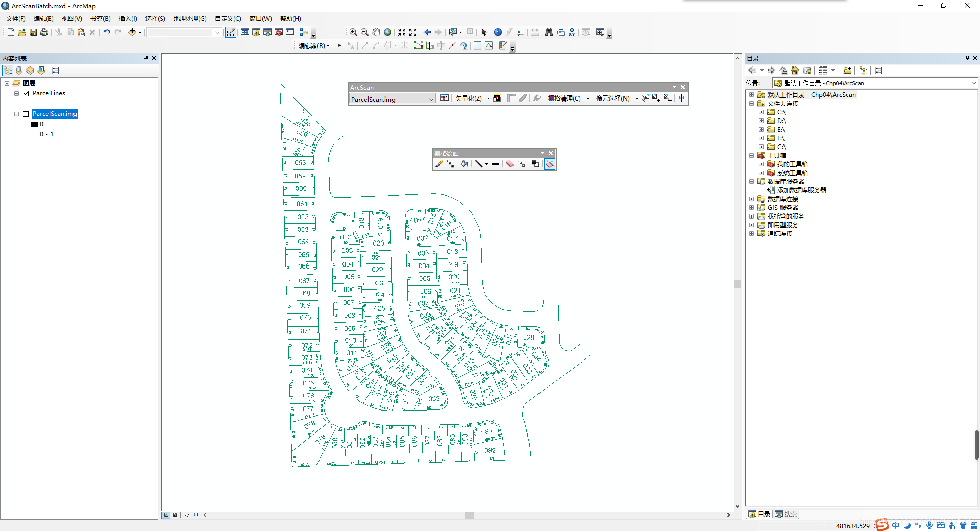The width and height of the screenshot is (980, 531).
Task: Open the ArcScan raster layer dropdown
Action: (431, 99)
